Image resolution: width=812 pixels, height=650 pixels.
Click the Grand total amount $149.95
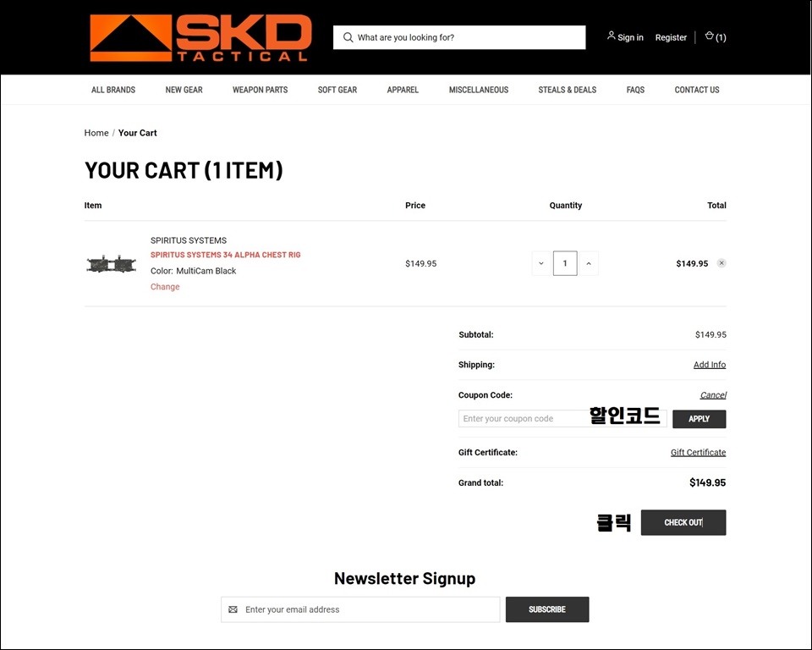point(707,482)
